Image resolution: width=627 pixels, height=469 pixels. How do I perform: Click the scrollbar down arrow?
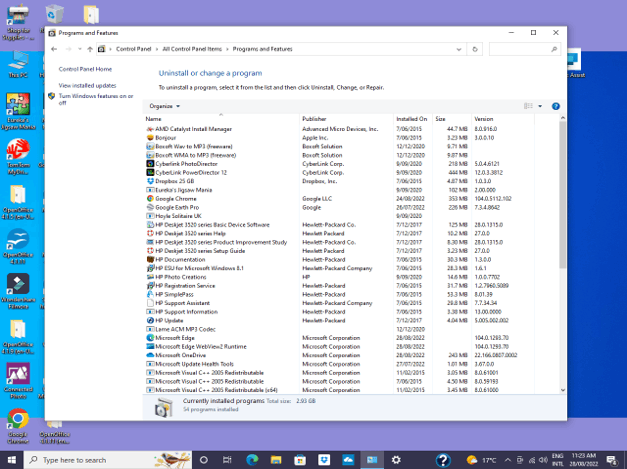coord(563,390)
